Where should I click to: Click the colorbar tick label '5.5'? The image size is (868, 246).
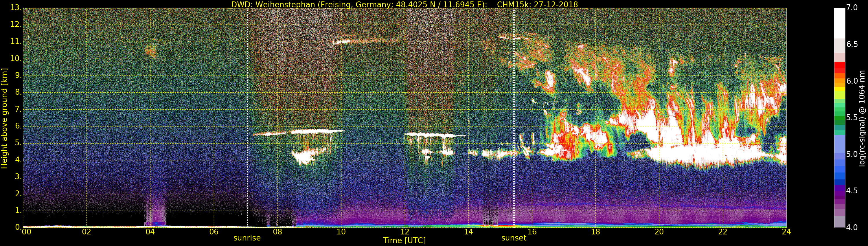852,117
